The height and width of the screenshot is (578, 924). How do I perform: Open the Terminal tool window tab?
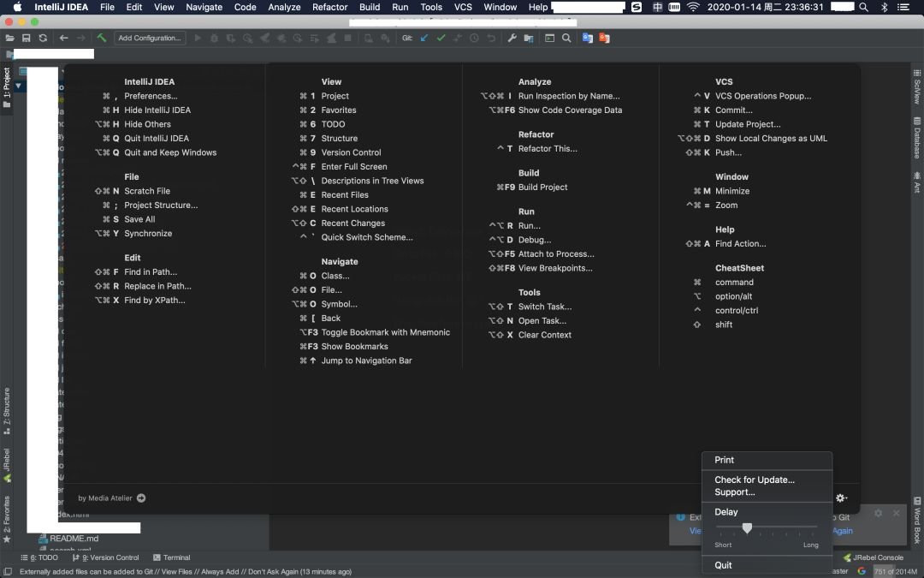(171, 557)
